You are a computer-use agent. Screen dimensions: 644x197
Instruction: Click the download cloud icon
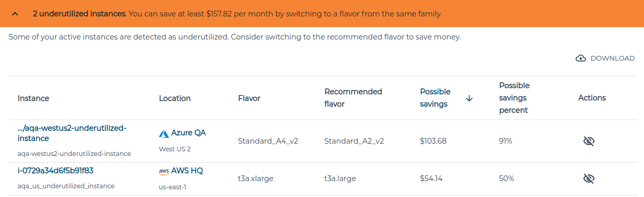coord(581,58)
